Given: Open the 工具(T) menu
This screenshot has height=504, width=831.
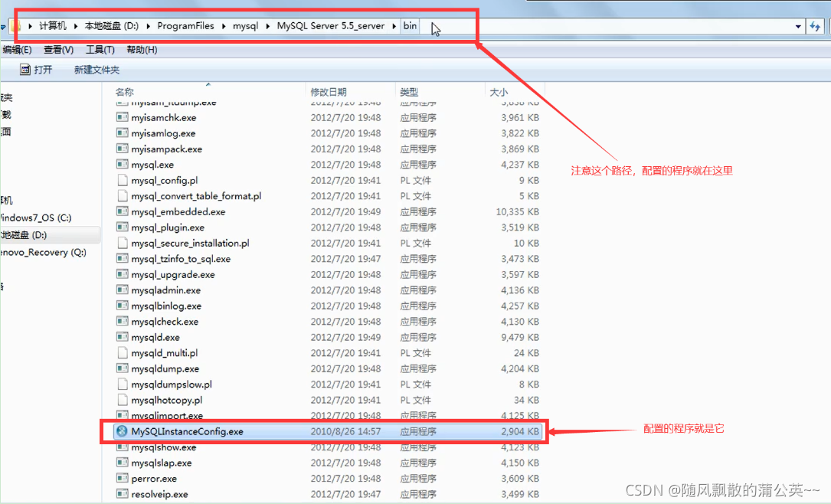Looking at the screenshot, I should point(100,50).
